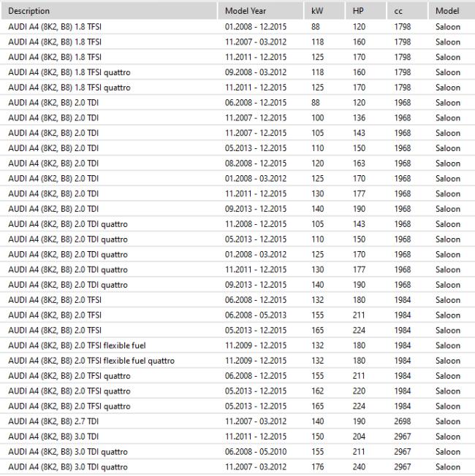
Task: Select 2.0 TDI 120 kW 163 HP row
Action: pos(237,164)
